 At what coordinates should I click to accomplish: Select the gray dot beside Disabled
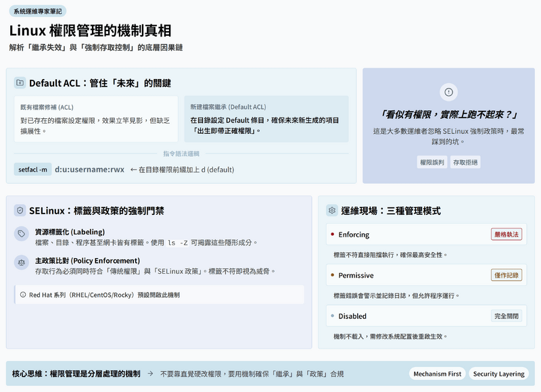pos(332,316)
